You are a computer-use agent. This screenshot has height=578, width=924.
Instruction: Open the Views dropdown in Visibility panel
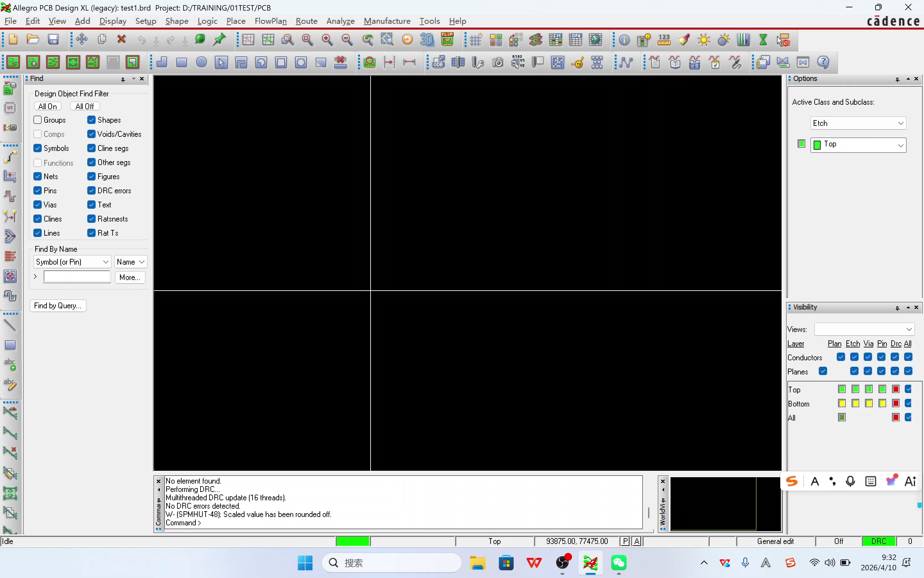click(x=864, y=329)
